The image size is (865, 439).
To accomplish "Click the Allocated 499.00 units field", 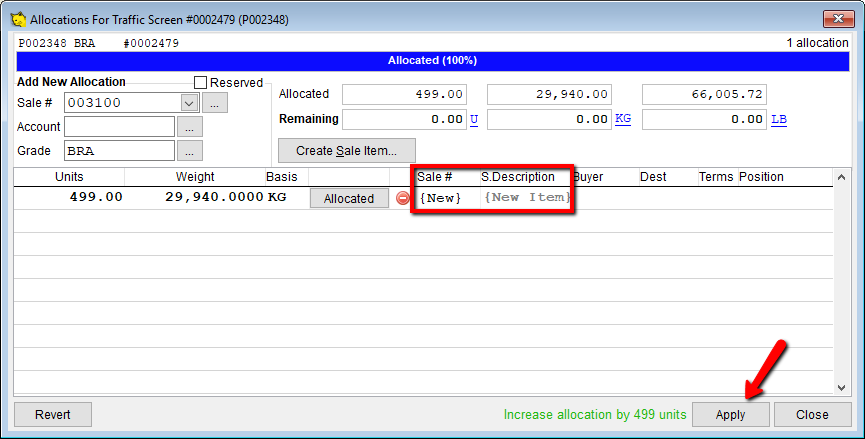I will [x=404, y=94].
